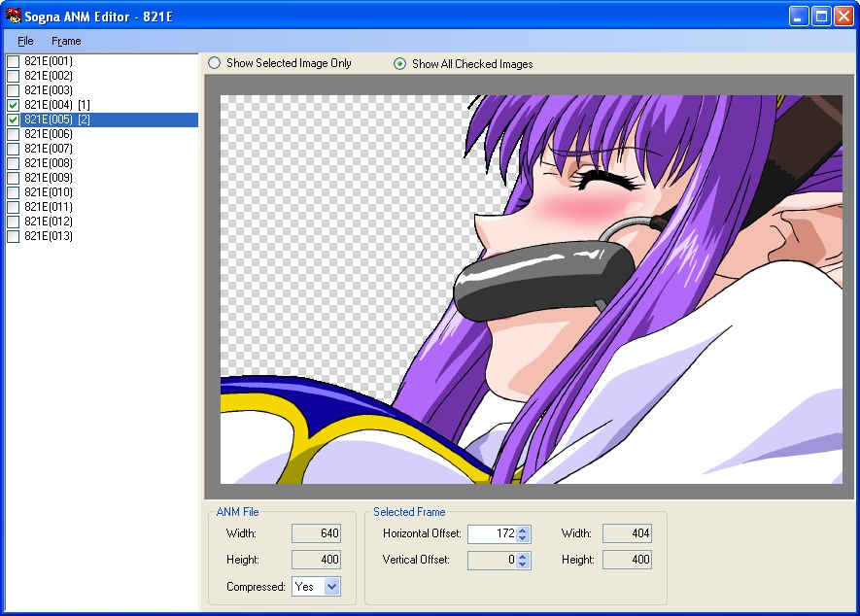
Task: Click the ANM File Height field
Action: tap(317, 560)
